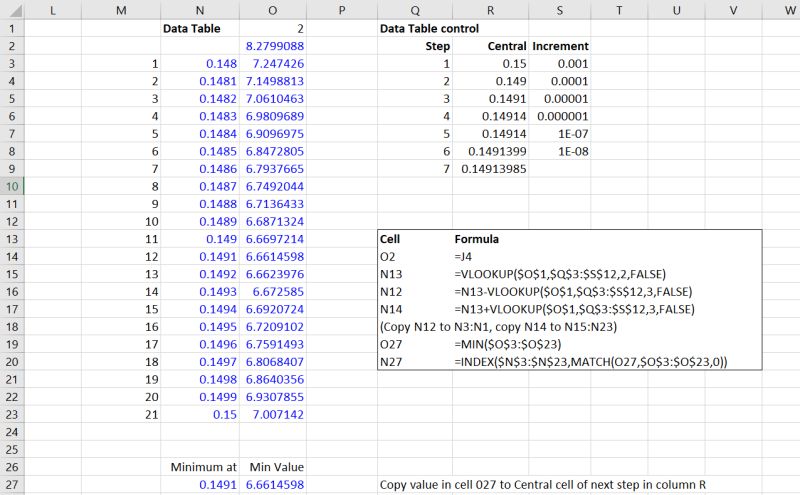The height and width of the screenshot is (495, 800).
Task: Click cell M23 with value 21
Action: pyautogui.click(x=121, y=414)
